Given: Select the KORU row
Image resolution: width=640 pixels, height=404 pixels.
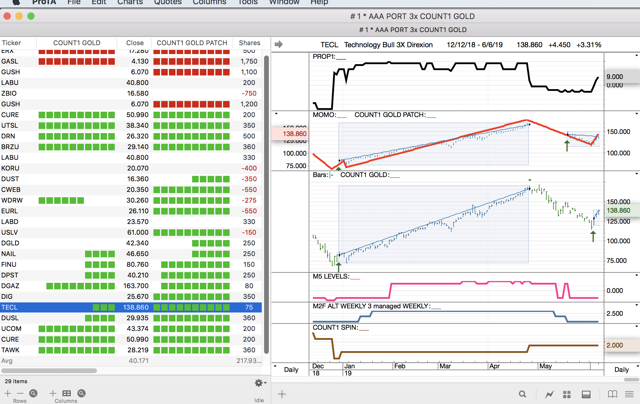Looking at the screenshot, I should click(x=131, y=168).
